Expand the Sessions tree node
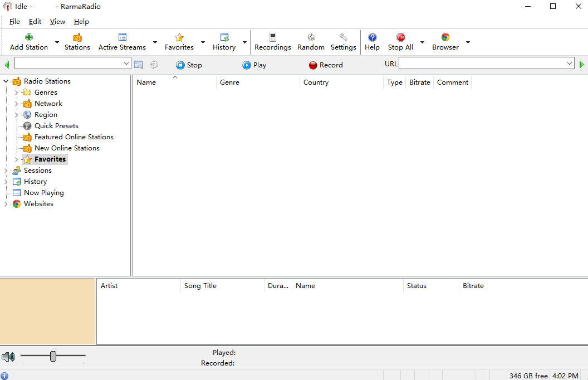 6,170
